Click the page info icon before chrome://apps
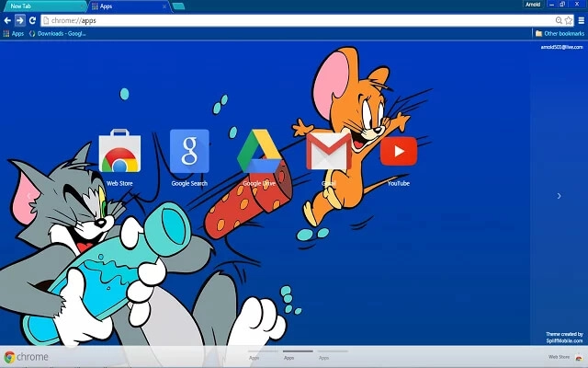The image size is (588, 368). click(46, 20)
